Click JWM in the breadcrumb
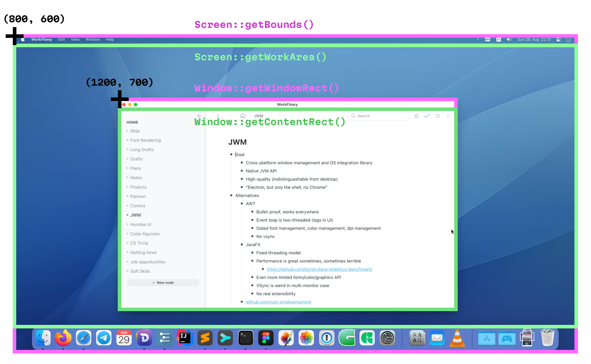Screen dimensions: 591x364 pos(258,116)
